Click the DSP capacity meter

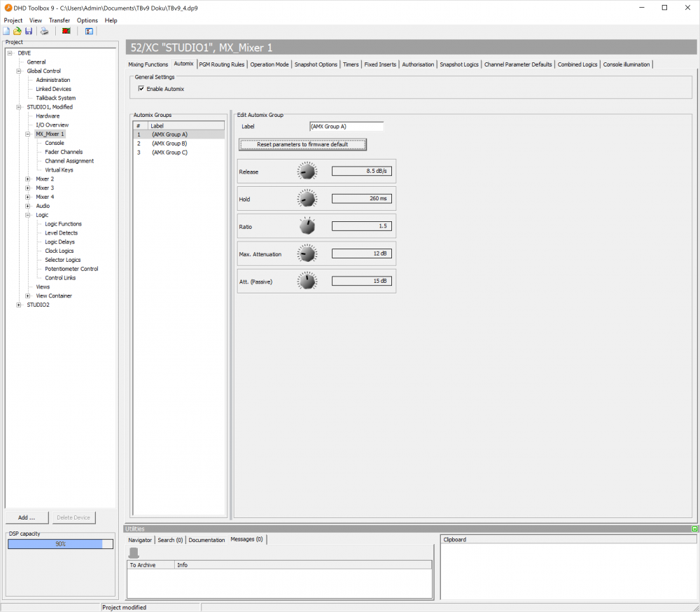[59, 543]
